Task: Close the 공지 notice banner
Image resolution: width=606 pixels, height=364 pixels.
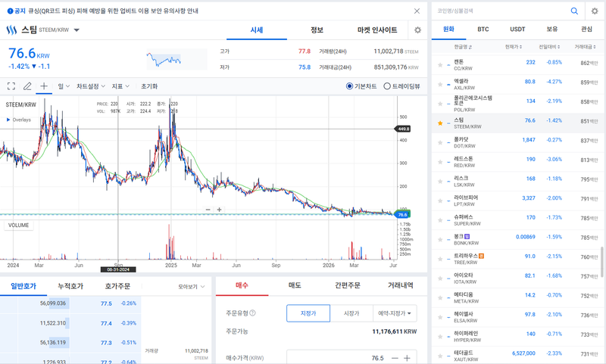Action: 417,11
